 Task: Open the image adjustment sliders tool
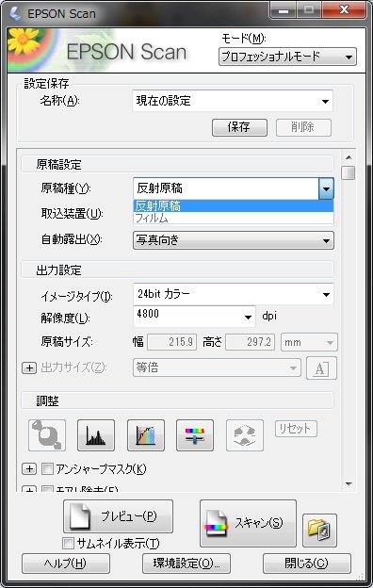point(195,435)
